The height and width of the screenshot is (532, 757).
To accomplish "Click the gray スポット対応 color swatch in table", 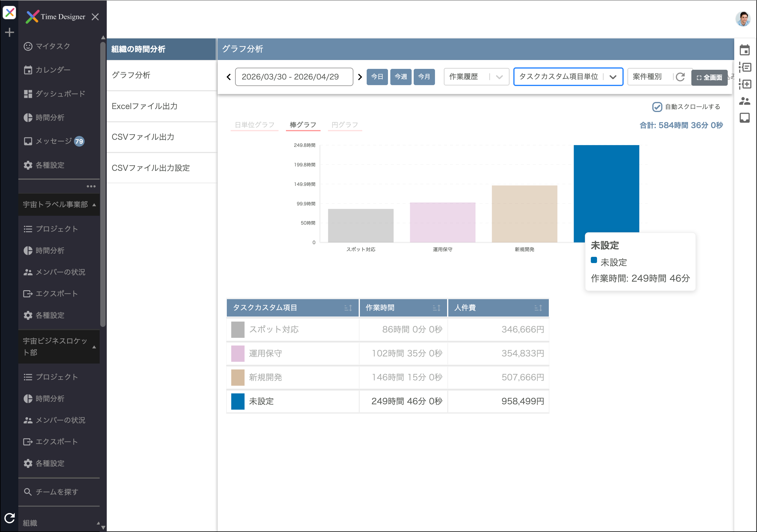I will [238, 330].
